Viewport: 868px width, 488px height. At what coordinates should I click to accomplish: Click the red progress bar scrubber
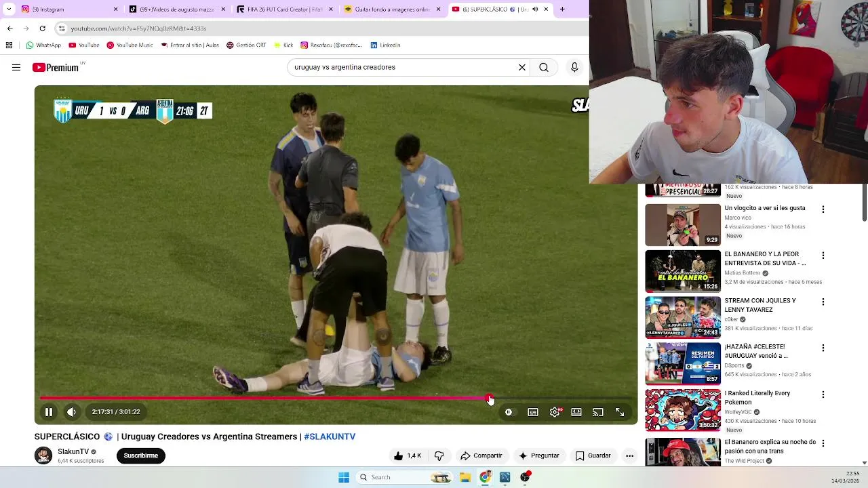(490, 399)
